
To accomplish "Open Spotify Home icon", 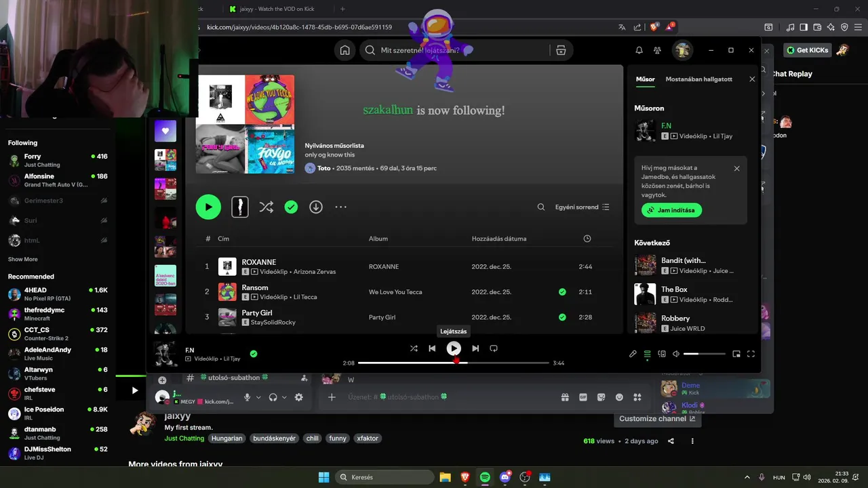I will [x=345, y=50].
